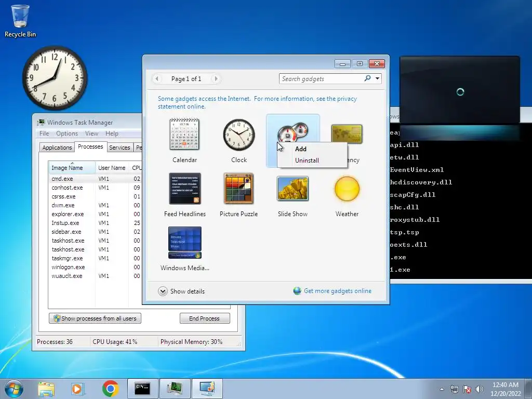Click the Windows Task Manager title bar
532x399 pixels.
coord(87,122)
